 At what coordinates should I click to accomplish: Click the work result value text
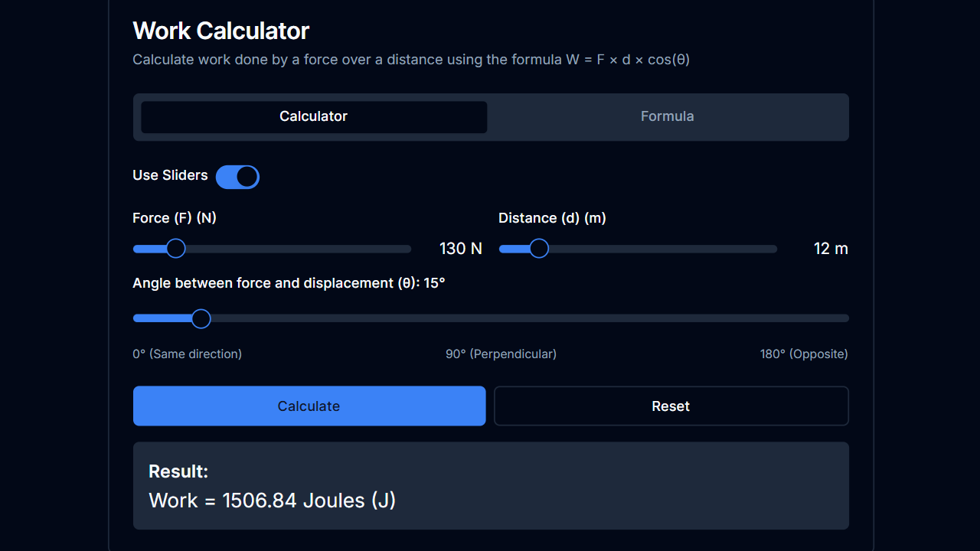(x=272, y=500)
